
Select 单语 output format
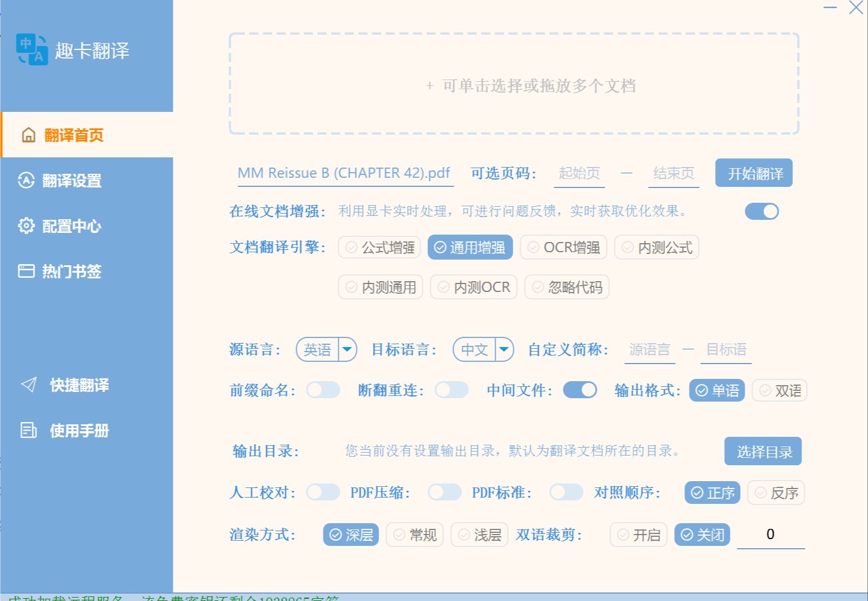point(717,390)
